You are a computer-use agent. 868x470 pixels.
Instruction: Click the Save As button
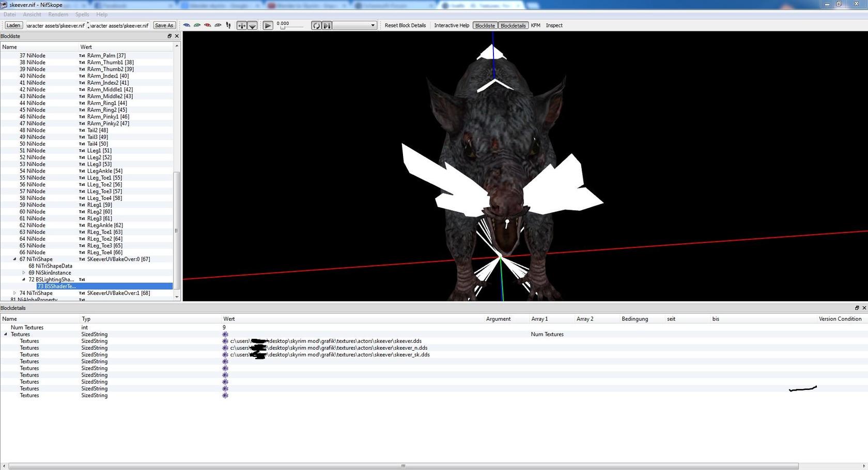[x=164, y=25]
